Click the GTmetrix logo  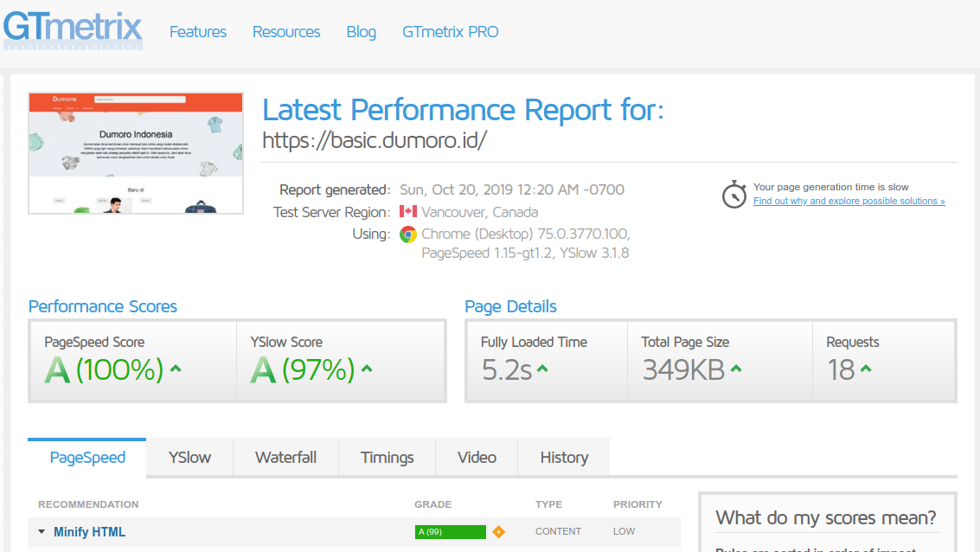pos(73,30)
